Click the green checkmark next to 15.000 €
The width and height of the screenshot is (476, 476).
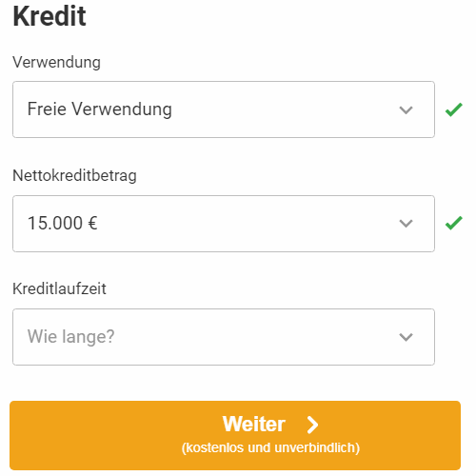(454, 223)
